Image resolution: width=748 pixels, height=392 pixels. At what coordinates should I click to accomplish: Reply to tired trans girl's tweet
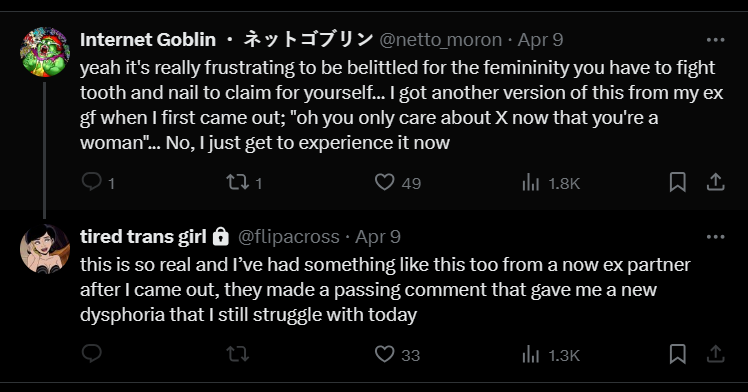(x=92, y=354)
